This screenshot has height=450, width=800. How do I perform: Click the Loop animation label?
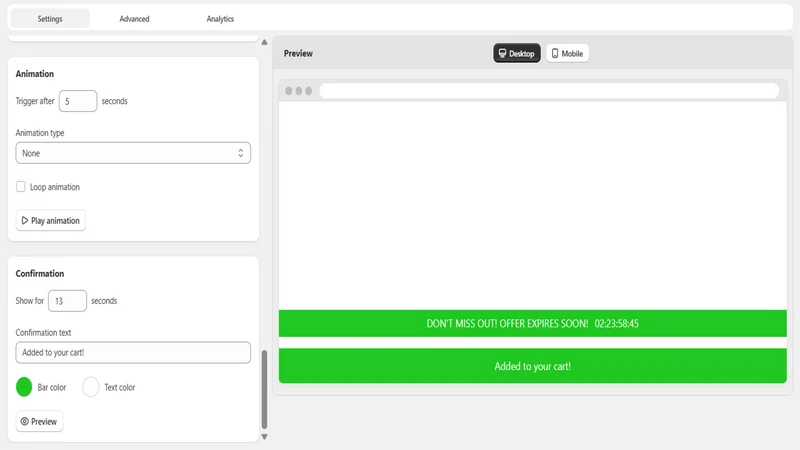pos(55,187)
